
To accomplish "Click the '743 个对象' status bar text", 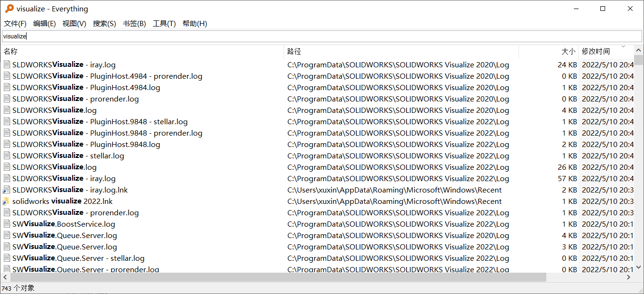I will click(x=18, y=288).
